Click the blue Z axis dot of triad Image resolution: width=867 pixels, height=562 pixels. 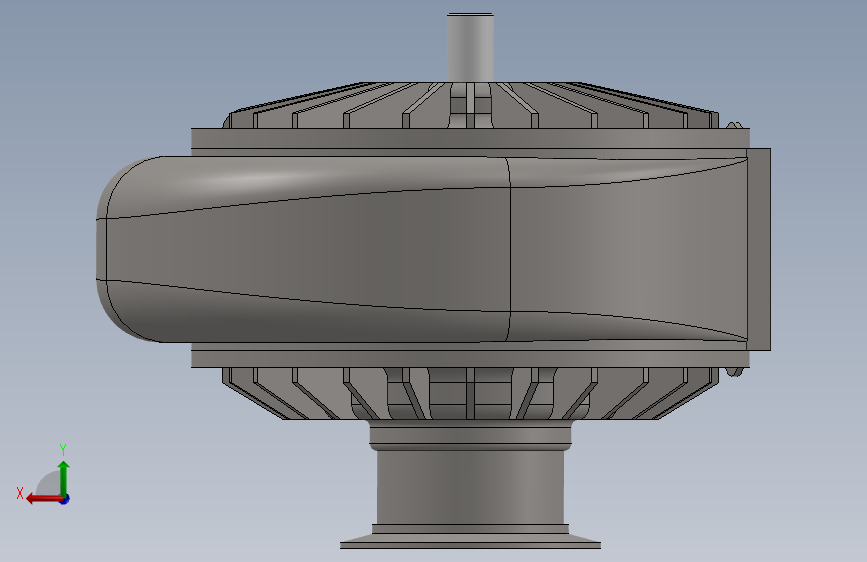pyautogui.click(x=65, y=499)
